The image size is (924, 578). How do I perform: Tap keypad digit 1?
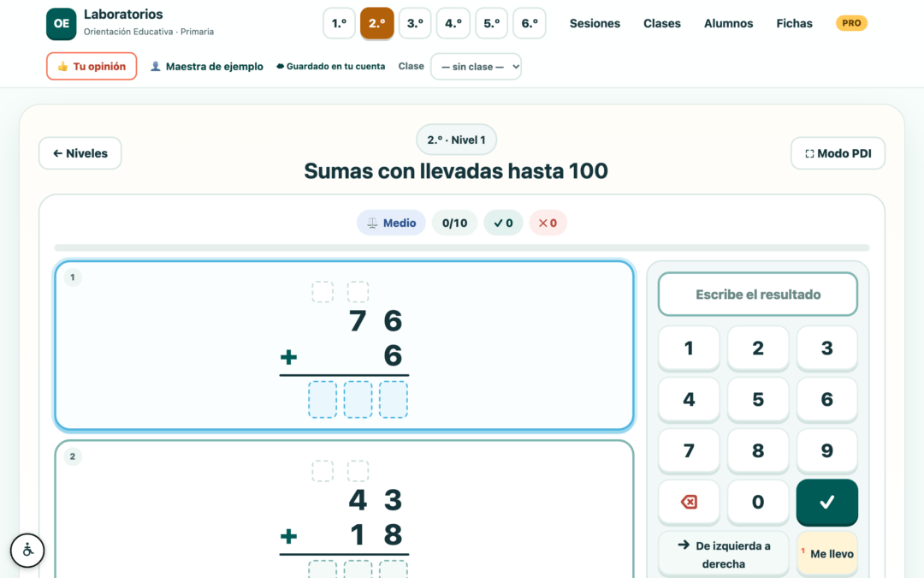pyautogui.click(x=688, y=348)
